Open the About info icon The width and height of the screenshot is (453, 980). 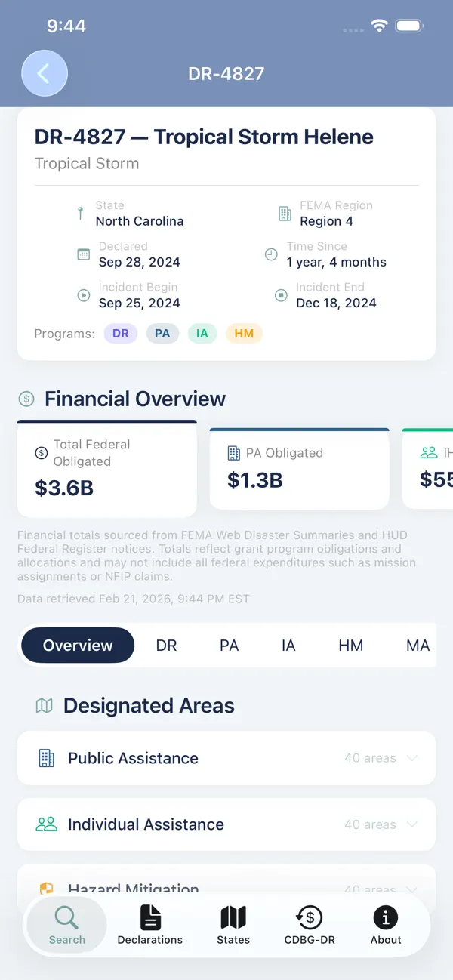coord(385,918)
